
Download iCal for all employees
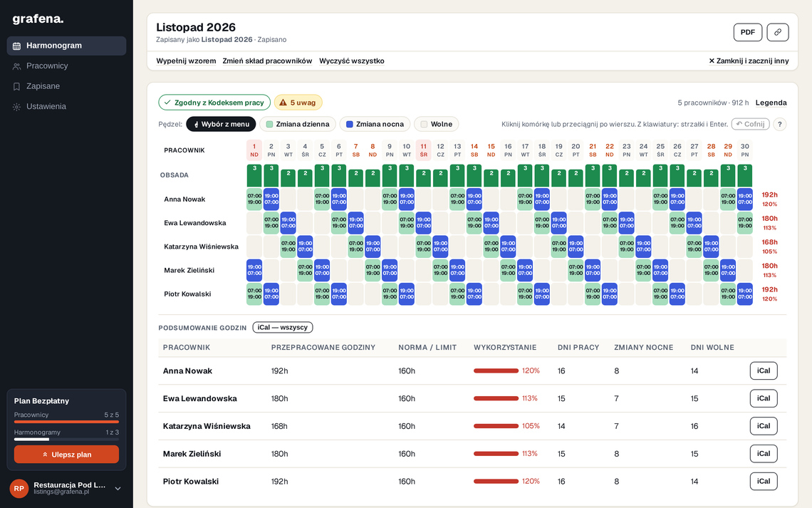(x=283, y=327)
